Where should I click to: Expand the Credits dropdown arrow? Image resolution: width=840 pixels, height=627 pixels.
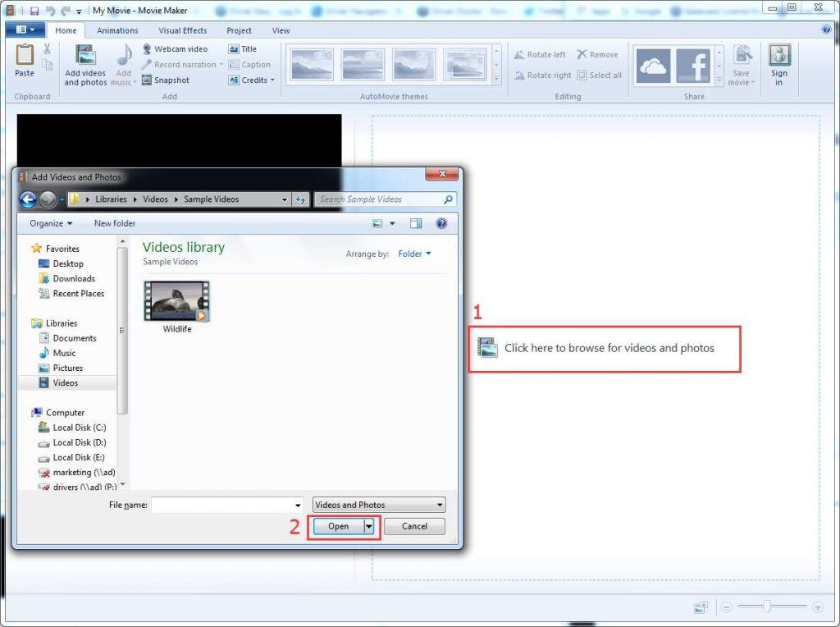[272, 80]
